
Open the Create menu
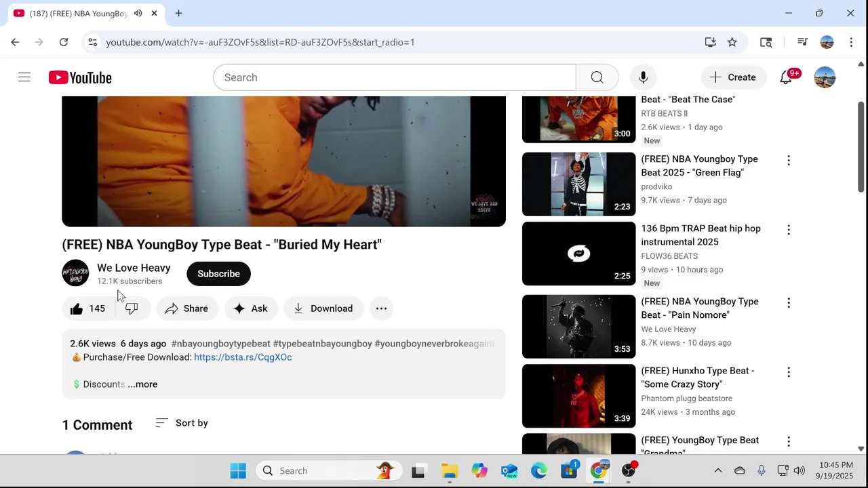(x=734, y=77)
